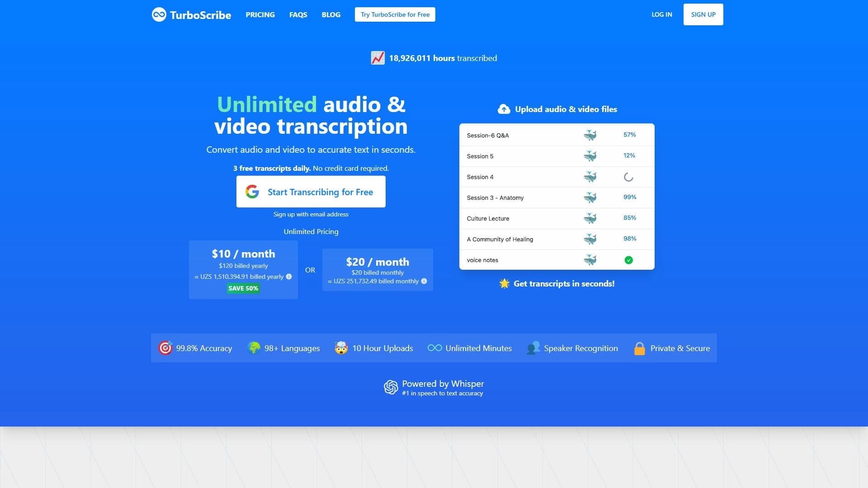Image resolution: width=868 pixels, height=488 pixels.
Task: Select the $20 / month monthly plan card
Action: click(x=377, y=270)
